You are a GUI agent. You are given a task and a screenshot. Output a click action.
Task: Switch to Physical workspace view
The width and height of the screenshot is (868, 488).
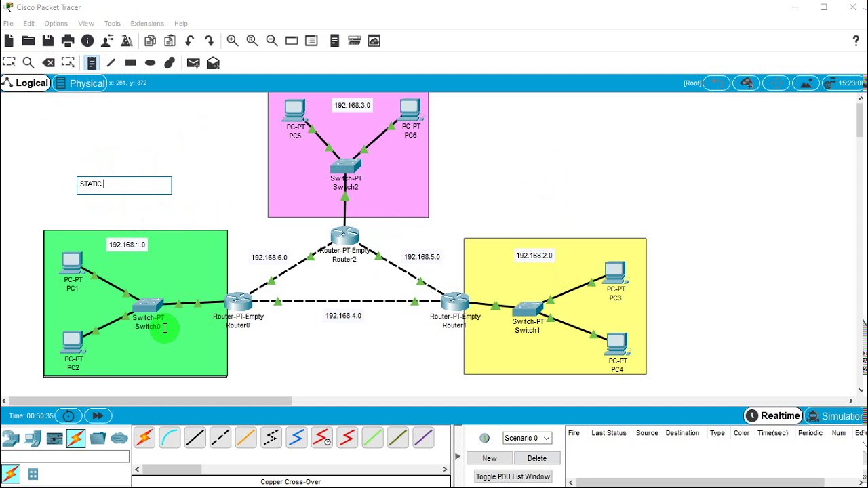click(x=80, y=83)
